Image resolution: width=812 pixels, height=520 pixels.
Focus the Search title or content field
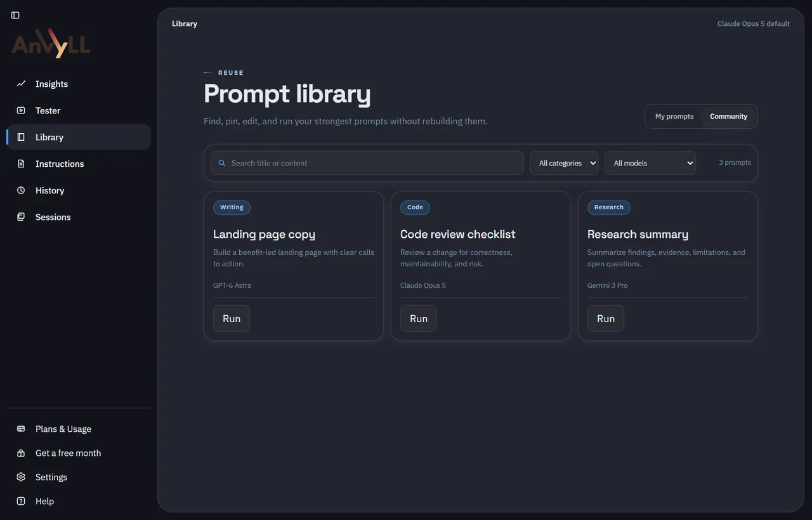(367, 163)
